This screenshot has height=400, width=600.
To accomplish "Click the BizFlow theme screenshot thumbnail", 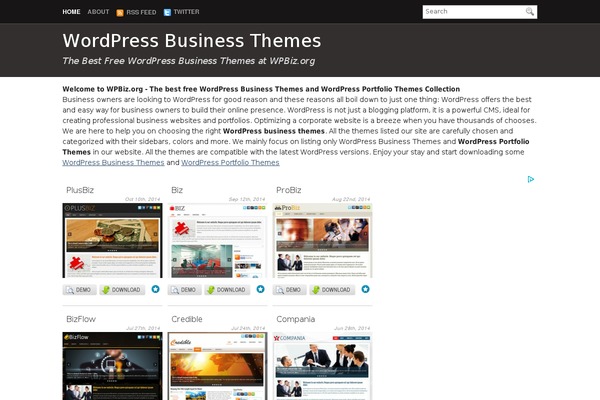I will pyautogui.click(x=112, y=366).
